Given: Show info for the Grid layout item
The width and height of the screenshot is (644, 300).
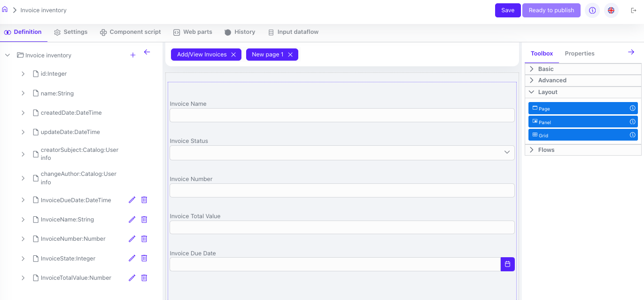Looking at the screenshot, I should pyautogui.click(x=632, y=135).
